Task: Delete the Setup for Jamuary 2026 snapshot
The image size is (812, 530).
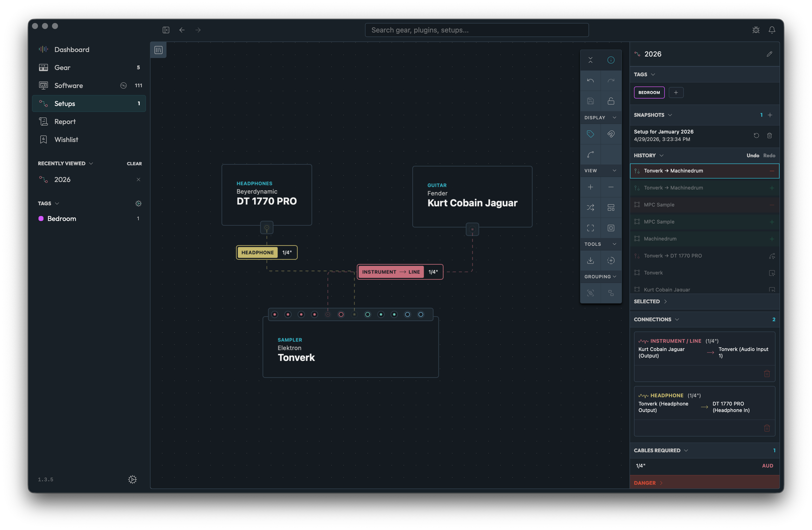Action: (769, 135)
